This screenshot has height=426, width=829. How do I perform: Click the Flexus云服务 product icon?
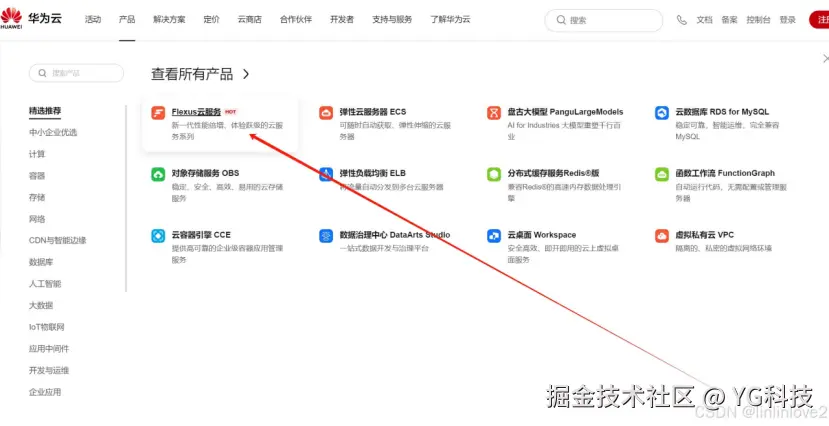click(x=158, y=113)
